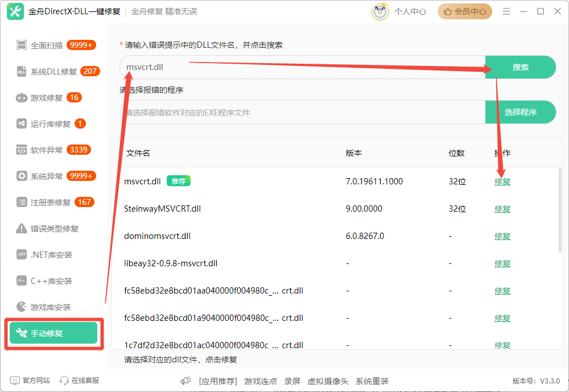Select the libeay32-0.9.8-msvcrt.dll file name

[x=171, y=263]
